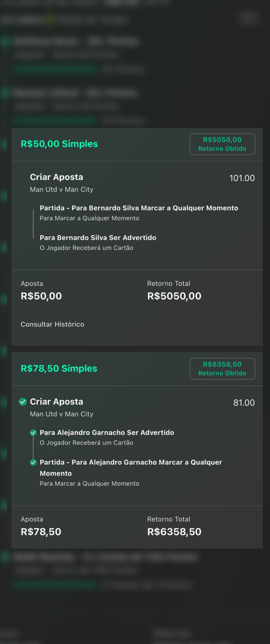Click check icon for Garnacho Marcar selection

33,463
